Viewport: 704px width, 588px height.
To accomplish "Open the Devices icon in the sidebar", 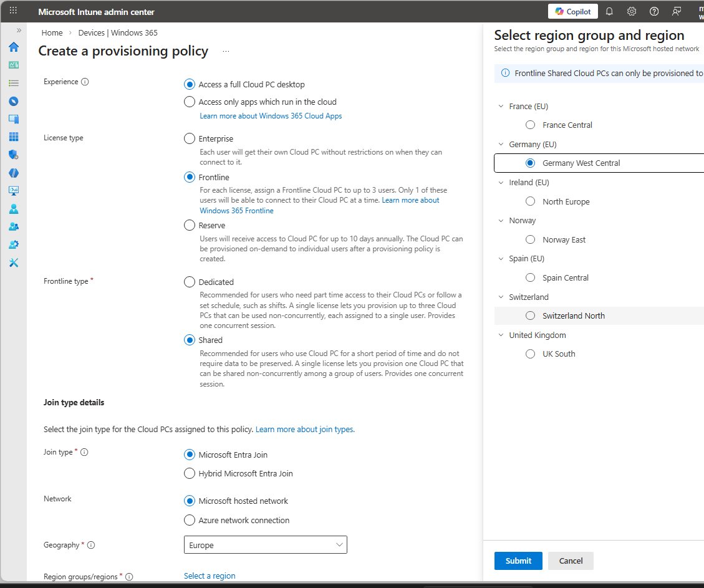I will point(14,118).
